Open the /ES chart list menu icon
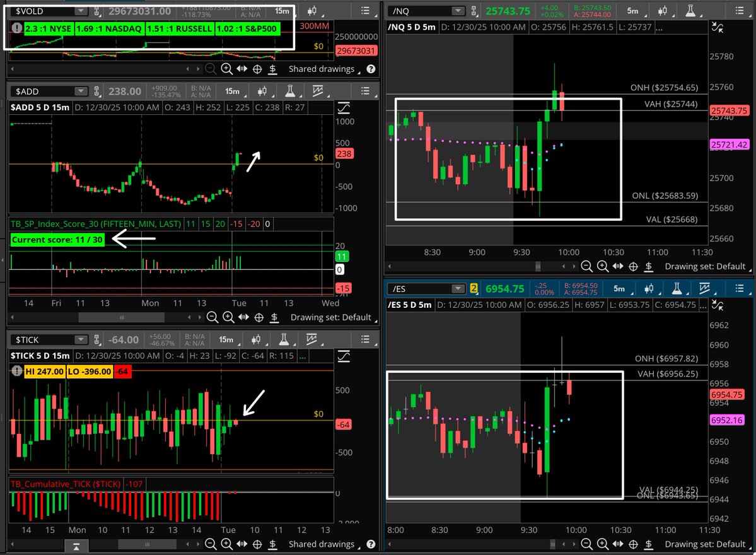This screenshot has height=555, width=756. [x=740, y=288]
